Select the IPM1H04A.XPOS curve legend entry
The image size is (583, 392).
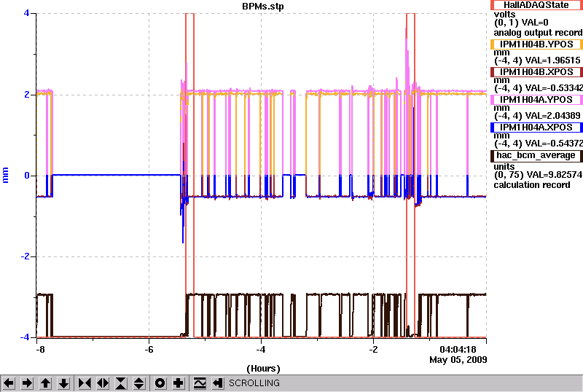536,128
